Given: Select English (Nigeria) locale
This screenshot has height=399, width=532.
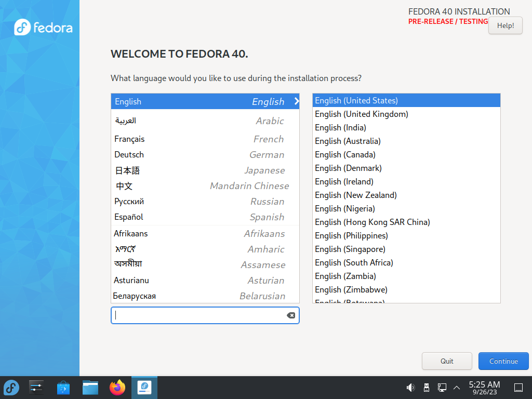Looking at the screenshot, I should 406,209.
